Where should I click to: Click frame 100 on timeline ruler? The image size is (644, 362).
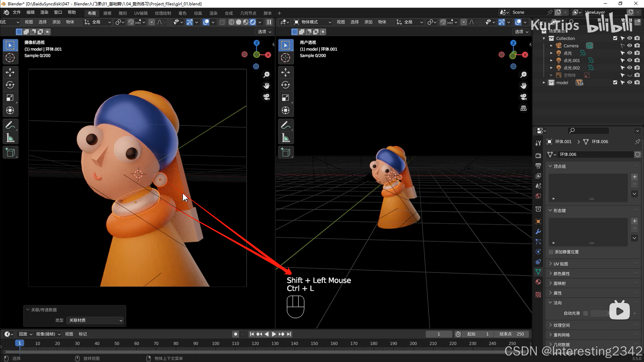pyautogui.click(x=215, y=343)
